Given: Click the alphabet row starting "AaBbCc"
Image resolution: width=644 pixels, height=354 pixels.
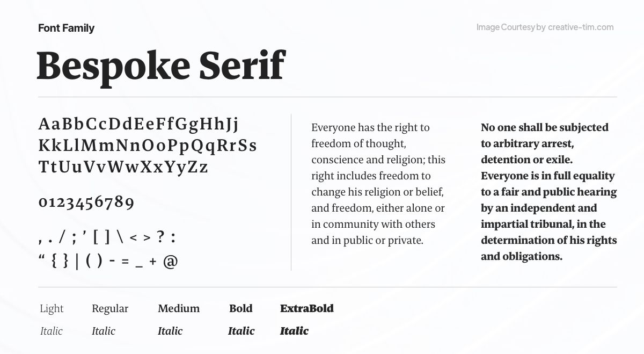Looking at the screenshot, I should pos(138,124).
